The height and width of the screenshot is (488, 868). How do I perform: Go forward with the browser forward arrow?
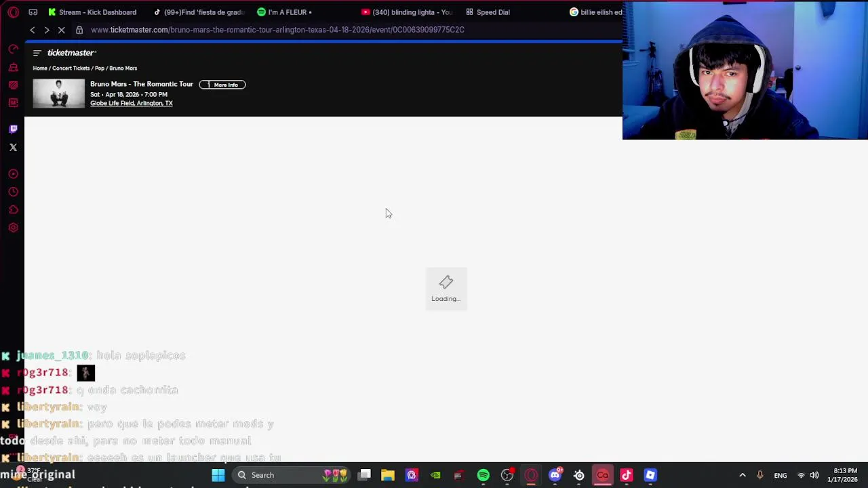46,30
